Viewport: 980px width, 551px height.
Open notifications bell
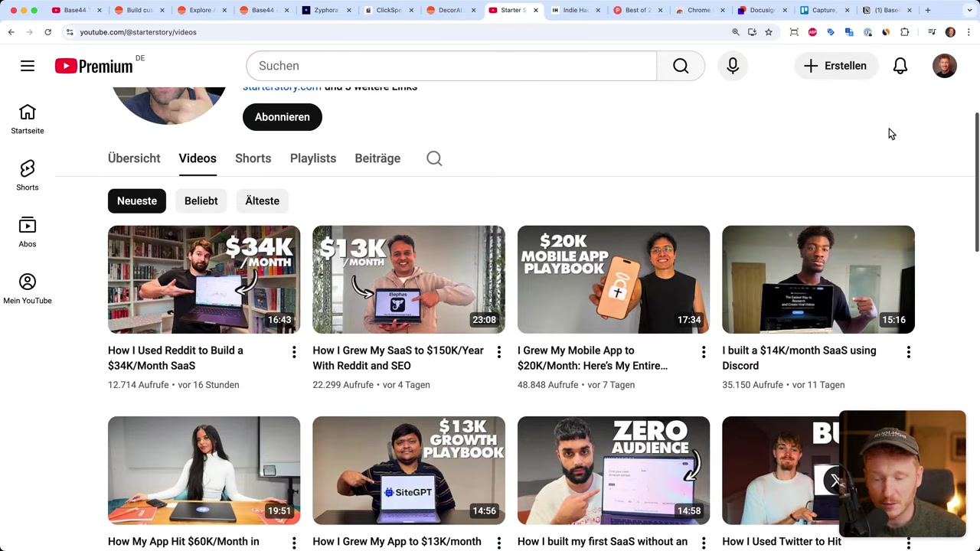[900, 66]
